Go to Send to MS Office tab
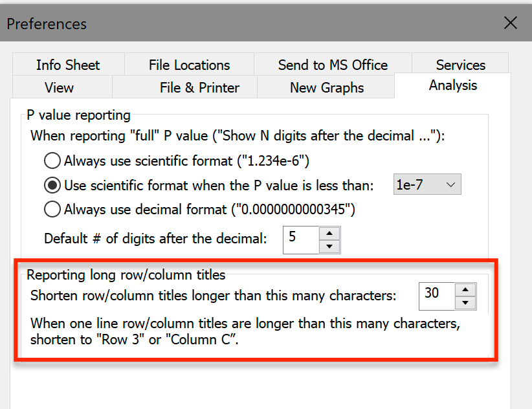Screen dimensions: 532x409 pos(333,65)
